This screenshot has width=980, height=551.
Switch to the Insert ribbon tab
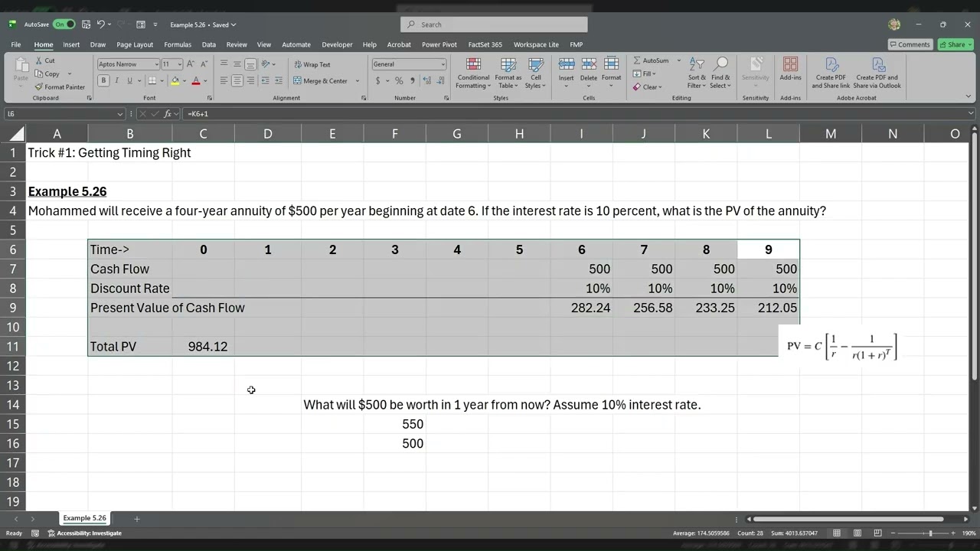[x=71, y=44]
